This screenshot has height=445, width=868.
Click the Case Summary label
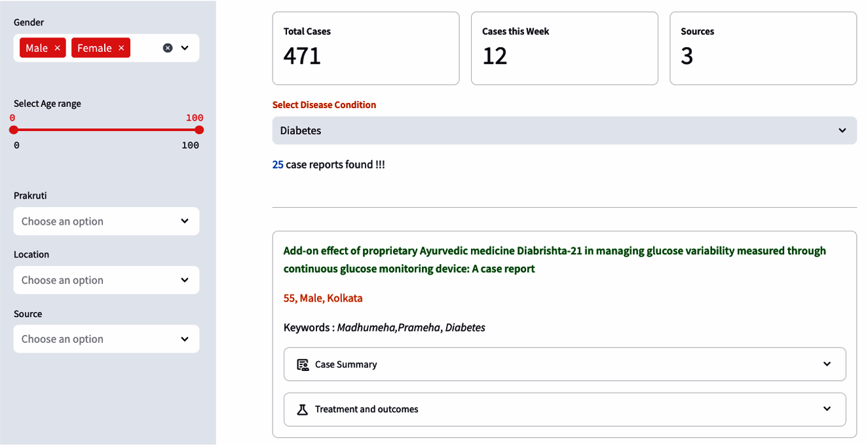pos(346,364)
